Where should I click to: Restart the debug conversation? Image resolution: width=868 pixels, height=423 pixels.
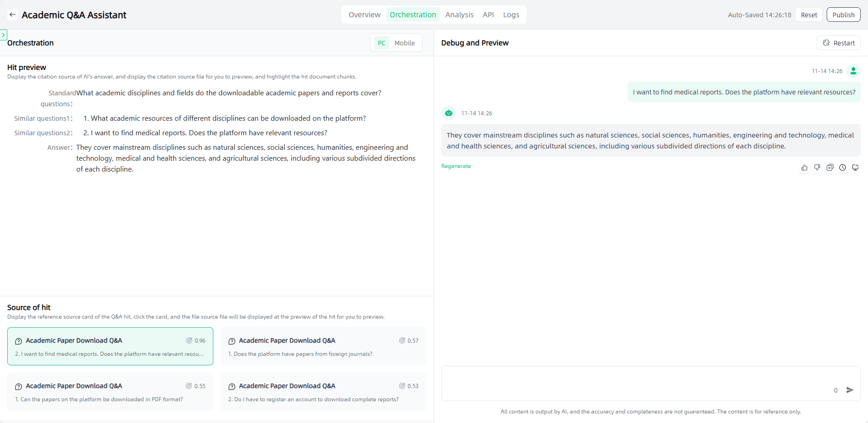pyautogui.click(x=838, y=43)
